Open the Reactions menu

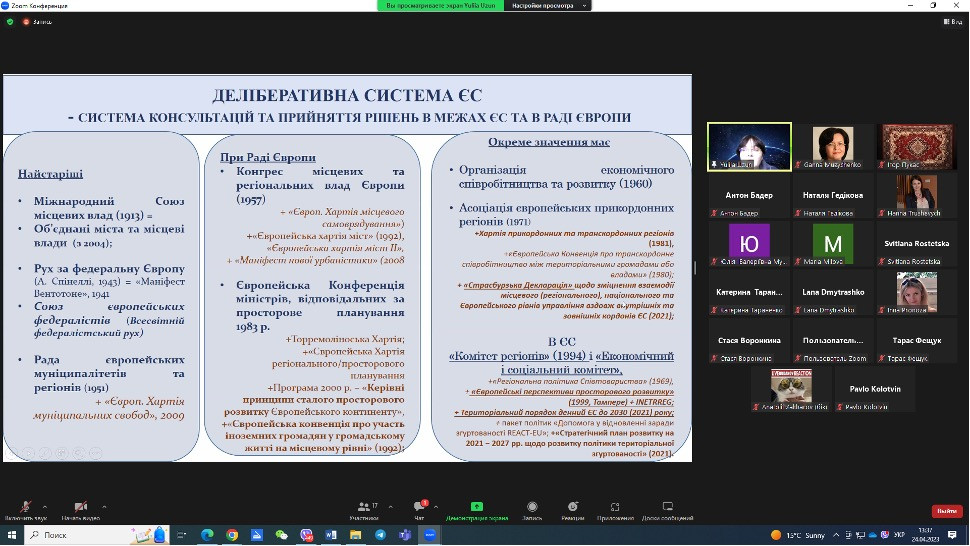point(572,509)
